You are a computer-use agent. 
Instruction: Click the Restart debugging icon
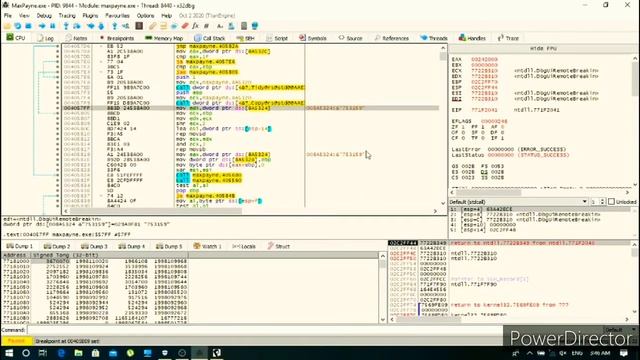[18, 26]
